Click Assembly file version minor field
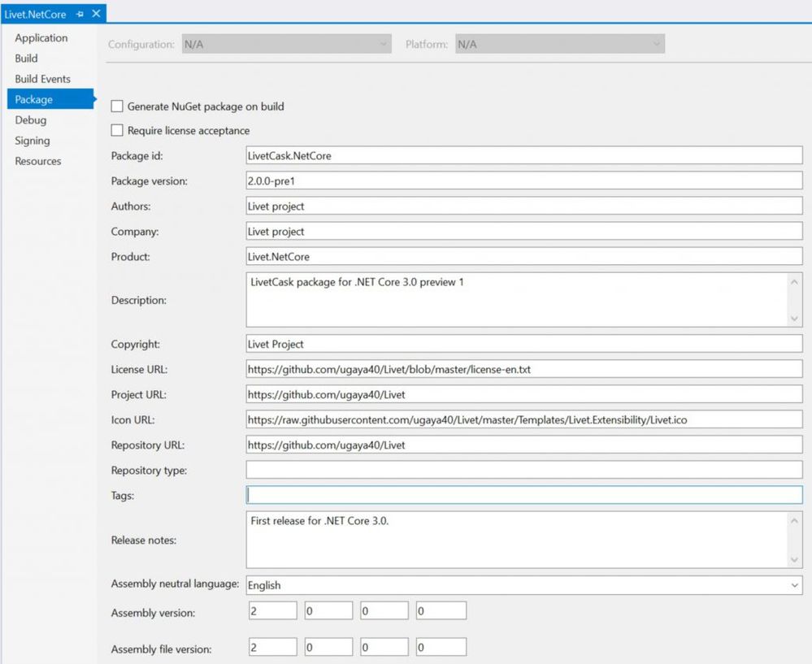 click(x=329, y=647)
